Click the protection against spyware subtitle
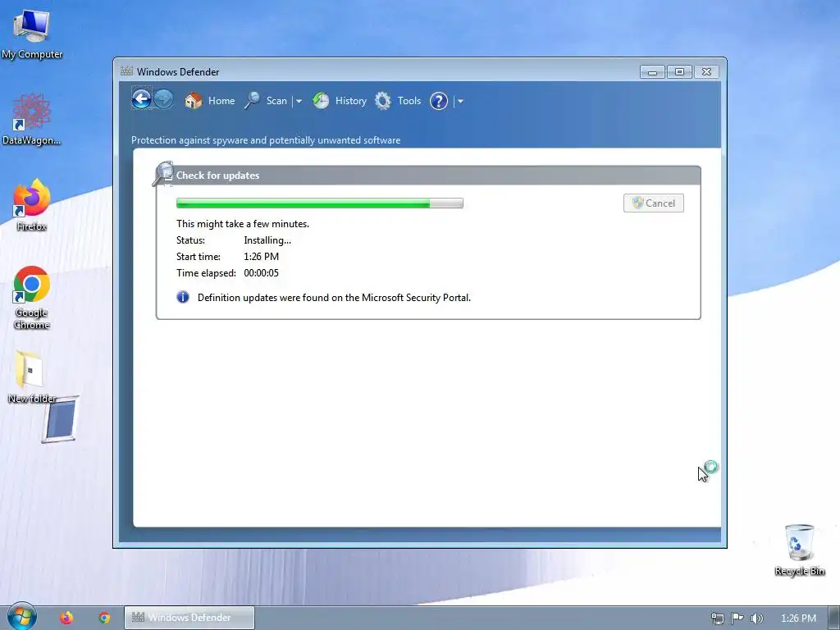This screenshot has height=630, width=840. tap(266, 140)
